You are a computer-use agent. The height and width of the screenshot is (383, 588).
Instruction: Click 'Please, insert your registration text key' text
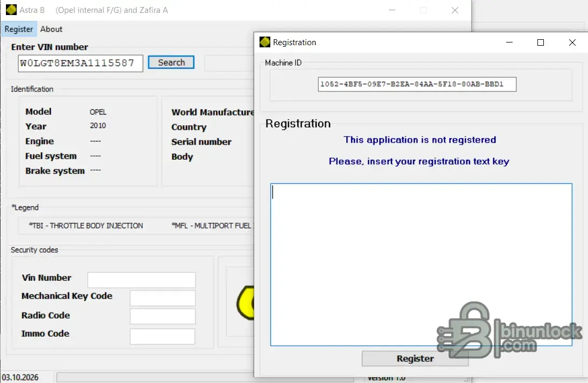click(x=419, y=161)
